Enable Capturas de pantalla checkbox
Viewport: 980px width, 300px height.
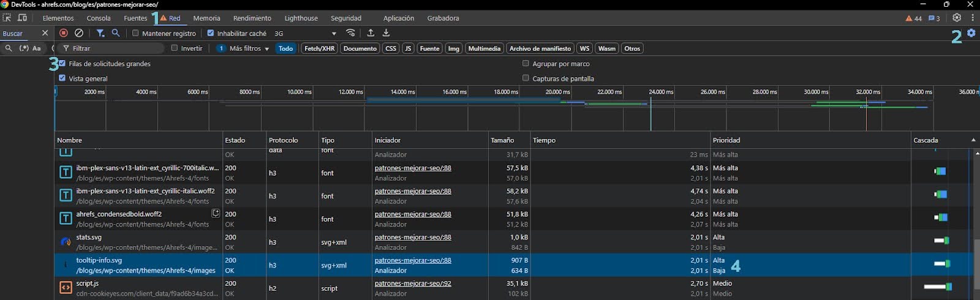(x=526, y=78)
